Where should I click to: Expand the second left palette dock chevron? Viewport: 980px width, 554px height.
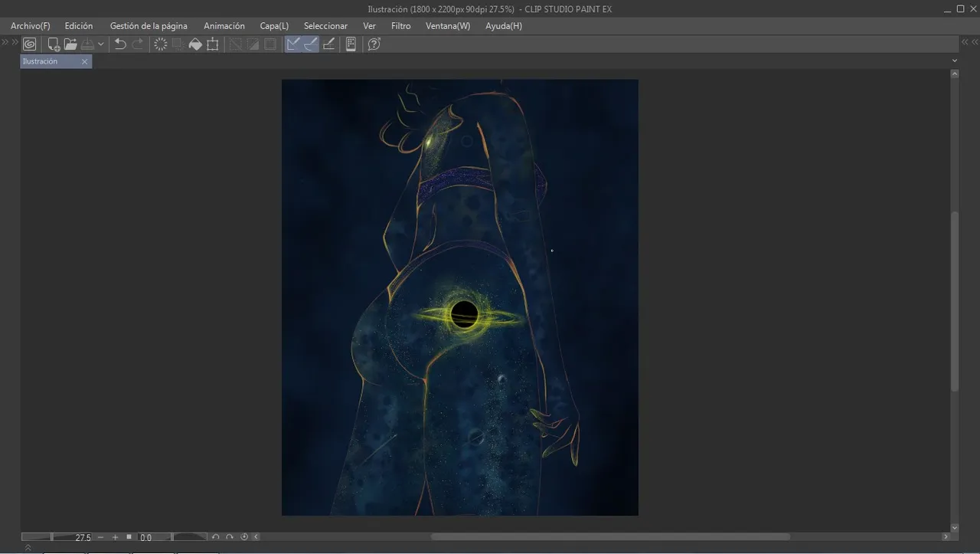(x=15, y=42)
